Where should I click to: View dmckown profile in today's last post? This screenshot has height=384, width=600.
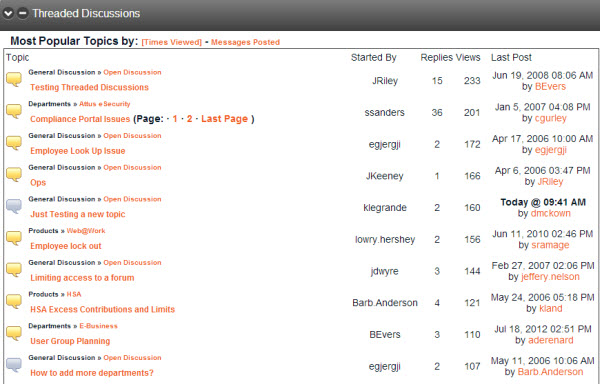pyautogui.click(x=551, y=214)
